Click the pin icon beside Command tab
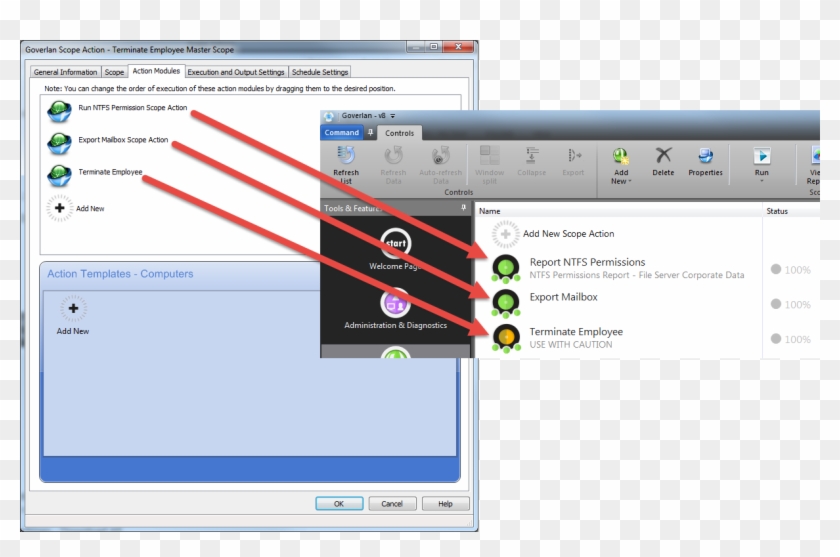This screenshot has height=557, width=840. coord(370,132)
